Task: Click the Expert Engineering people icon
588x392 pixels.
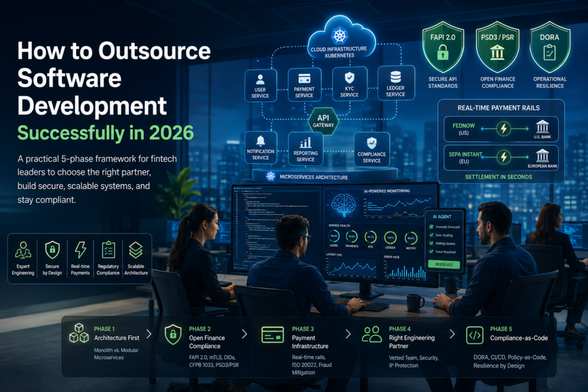Action: (23, 250)
